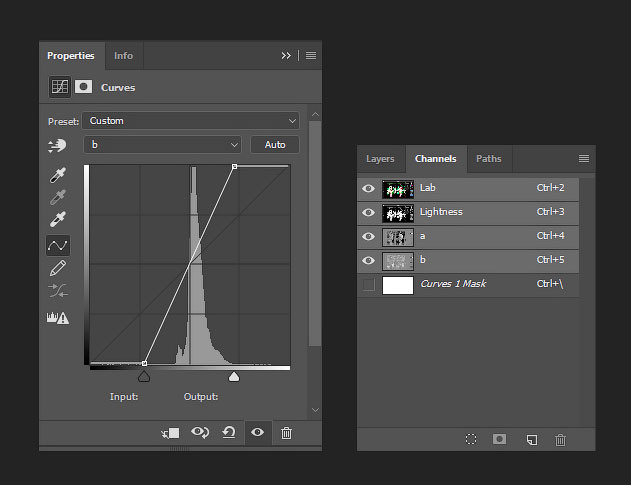The height and width of the screenshot is (485, 631).
Task: Select edit points curve tool
Action: click(x=58, y=246)
